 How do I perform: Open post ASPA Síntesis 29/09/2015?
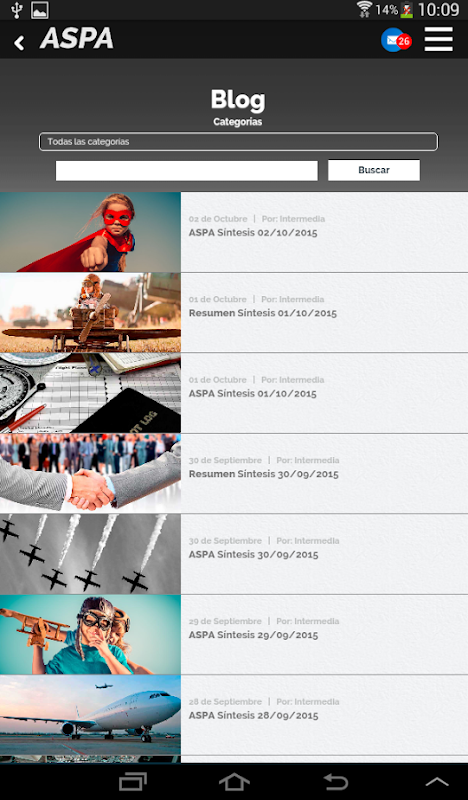(x=254, y=635)
